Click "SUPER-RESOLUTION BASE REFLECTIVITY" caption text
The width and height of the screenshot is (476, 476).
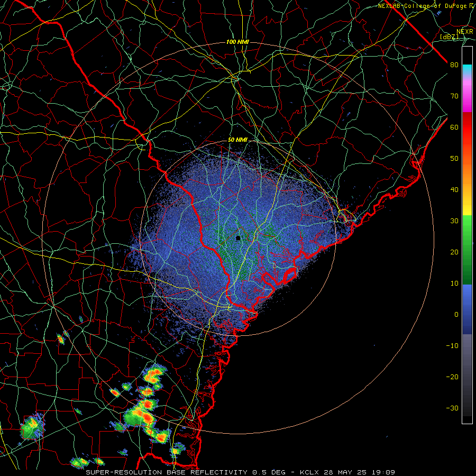click(x=167, y=472)
